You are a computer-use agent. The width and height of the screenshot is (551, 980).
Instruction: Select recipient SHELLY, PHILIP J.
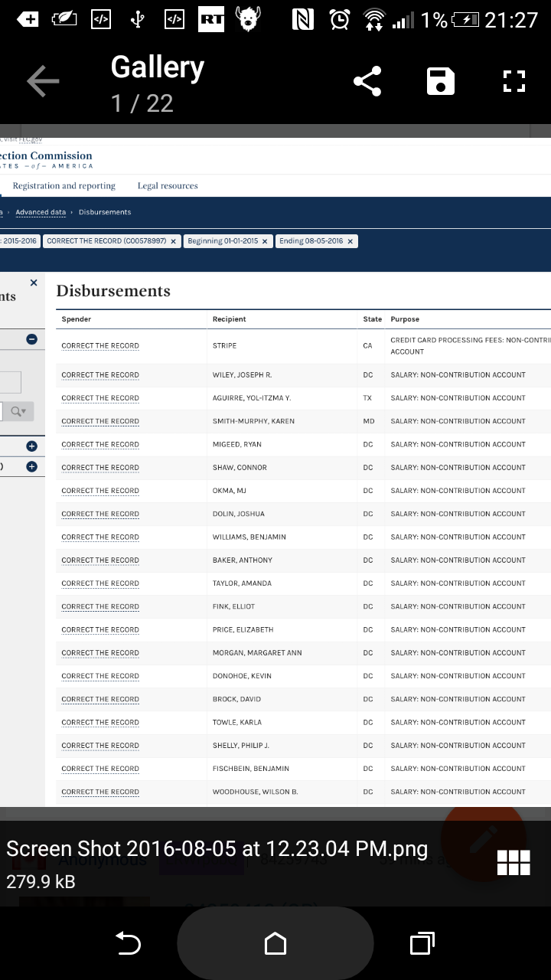pyautogui.click(x=241, y=746)
